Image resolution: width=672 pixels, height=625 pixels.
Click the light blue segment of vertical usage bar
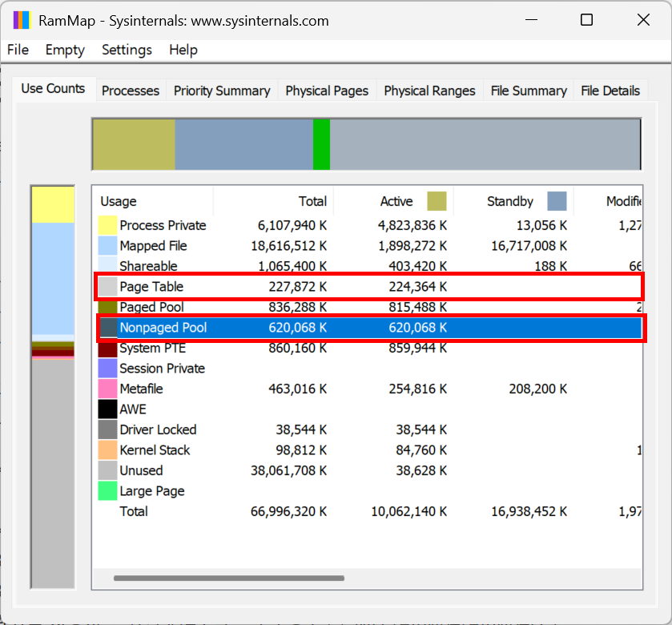point(53,279)
